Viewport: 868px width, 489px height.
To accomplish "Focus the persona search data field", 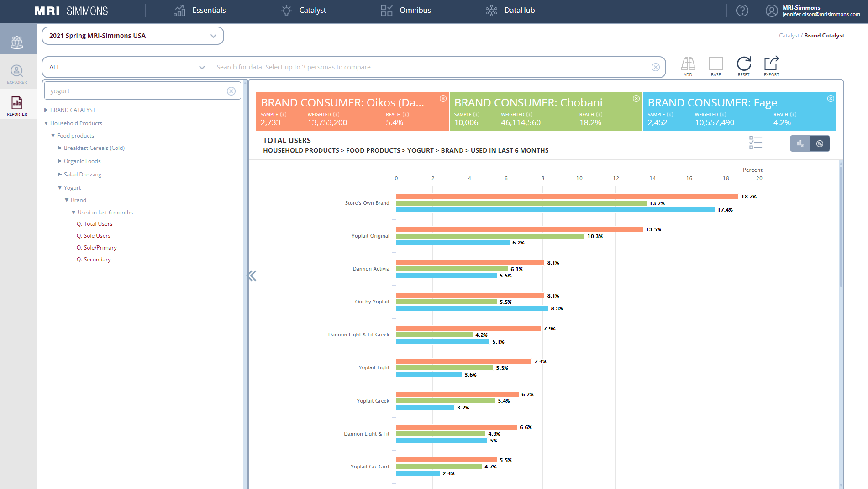I will pos(431,67).
